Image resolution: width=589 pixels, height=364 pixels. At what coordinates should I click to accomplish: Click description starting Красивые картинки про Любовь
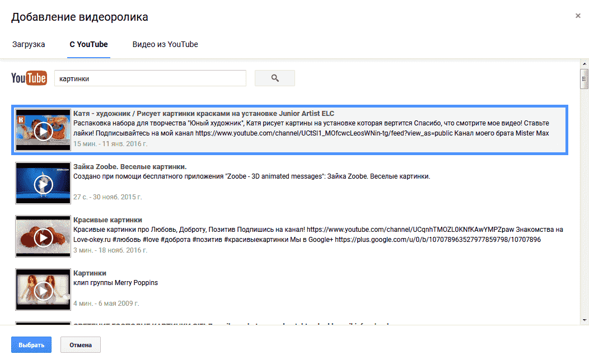click(x=318, y=235)
